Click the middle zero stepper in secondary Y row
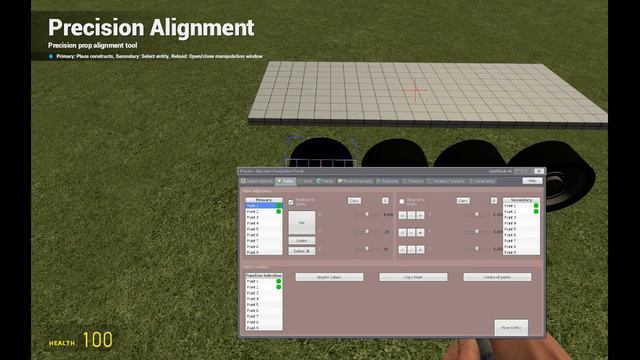 pyautogui.click(x=411, y=232)
